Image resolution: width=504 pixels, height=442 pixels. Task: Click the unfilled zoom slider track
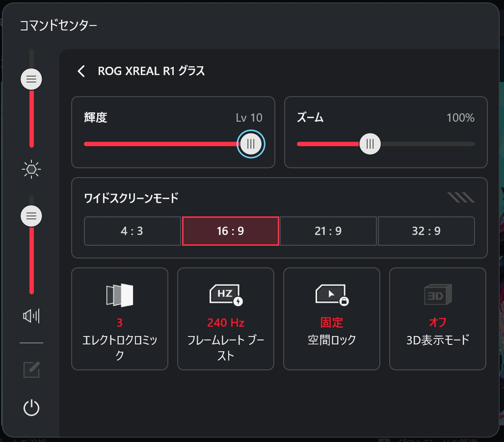click(428, 144)
